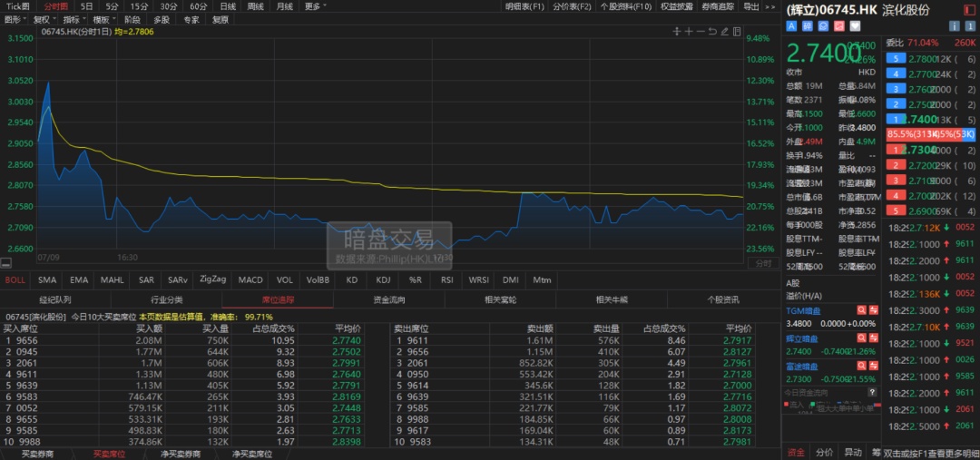The width and height of the screenshot is (980, 460).
Task: Expand the 复权 dropdown
Action: (44, 19)
